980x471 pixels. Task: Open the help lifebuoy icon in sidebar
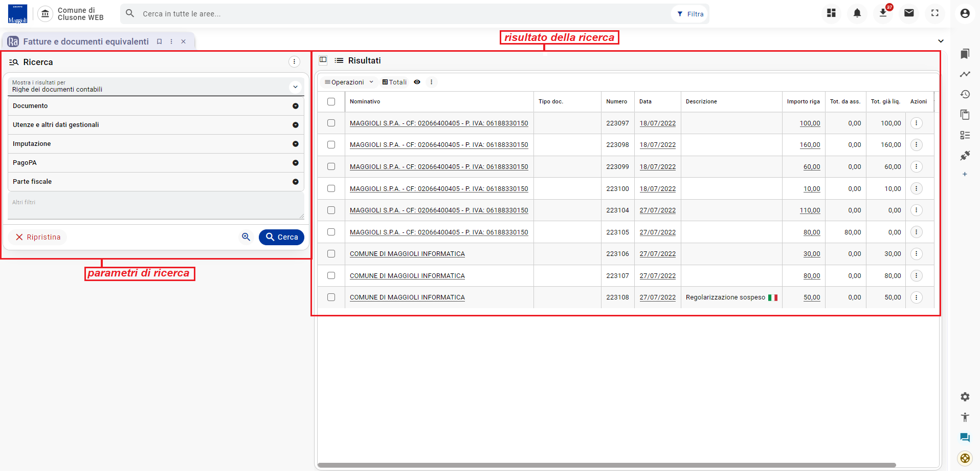(965, 458)
